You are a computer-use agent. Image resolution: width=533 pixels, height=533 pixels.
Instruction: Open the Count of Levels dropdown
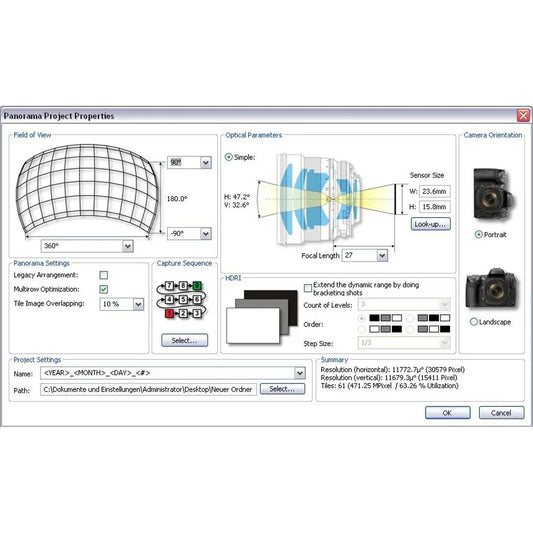click(445, 304)
